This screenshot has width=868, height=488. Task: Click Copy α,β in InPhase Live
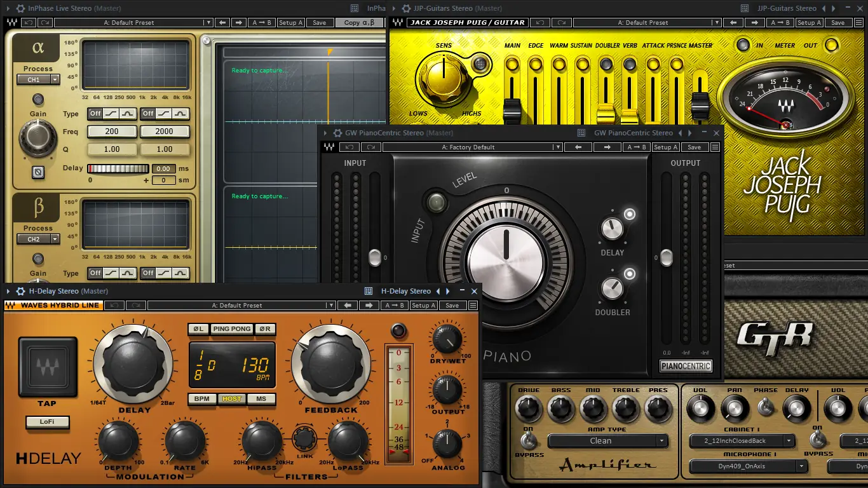tap(359, 22)
